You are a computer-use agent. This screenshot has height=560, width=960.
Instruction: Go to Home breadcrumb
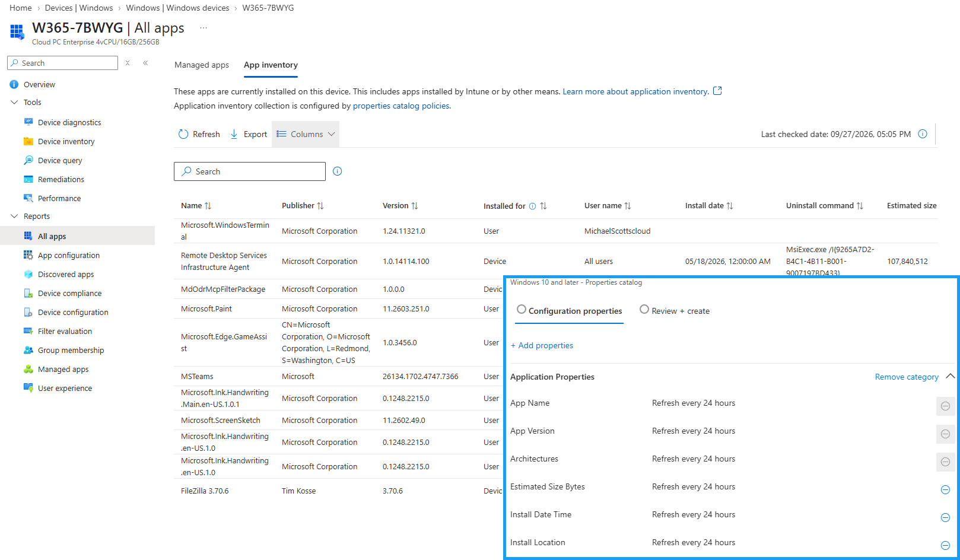[x=21, y=8]
